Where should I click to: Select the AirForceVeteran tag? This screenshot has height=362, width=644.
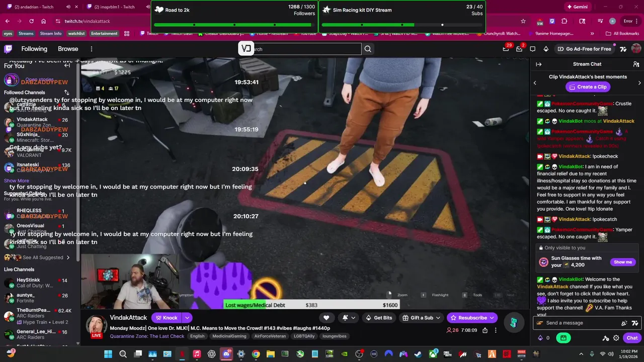pyautogui.click(x=270, y=336)
